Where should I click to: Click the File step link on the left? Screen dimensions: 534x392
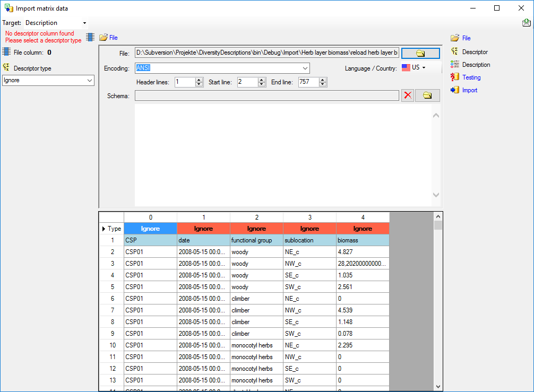click(x=114, y=38)
